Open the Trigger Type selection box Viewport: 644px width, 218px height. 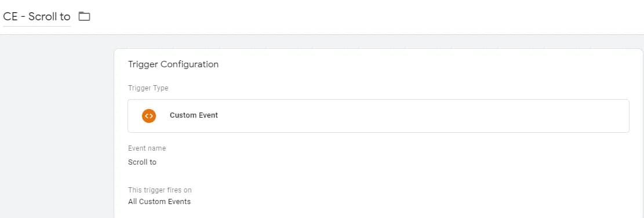click(x=379, y=116)
